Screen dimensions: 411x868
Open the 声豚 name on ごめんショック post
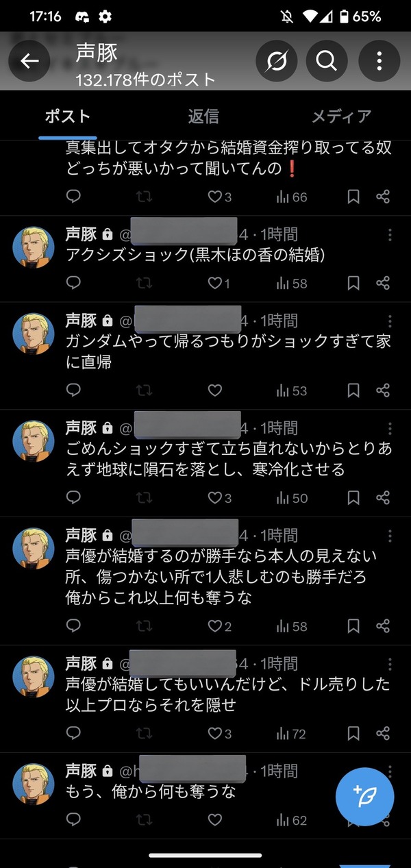(x=81, y=428)
